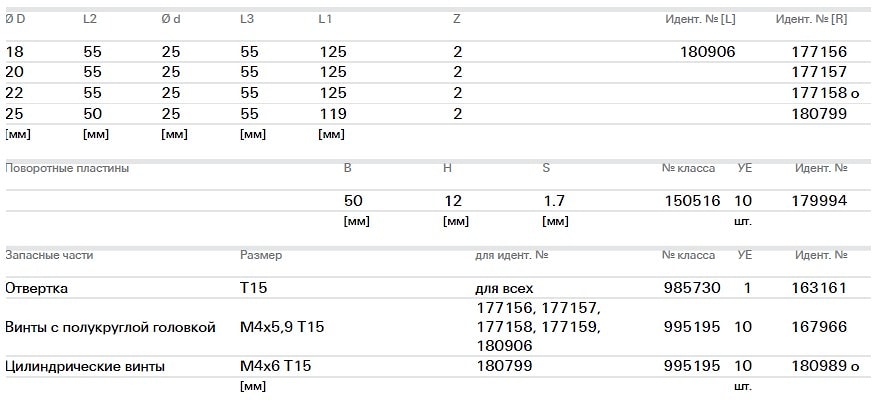The image size is (876, 400).
Task: Open screwdriver ident number 163161
Action: click(x=818, y=288)
